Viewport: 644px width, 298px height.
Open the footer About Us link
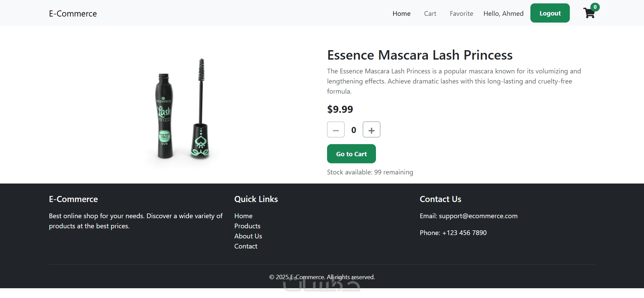point(248,236)
